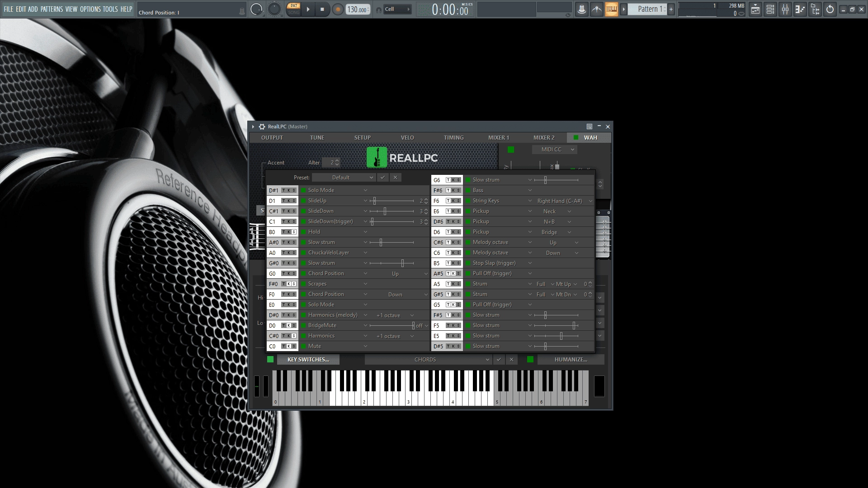
Task: Add new pattern with plus button
Action: [x=671, y=9]
